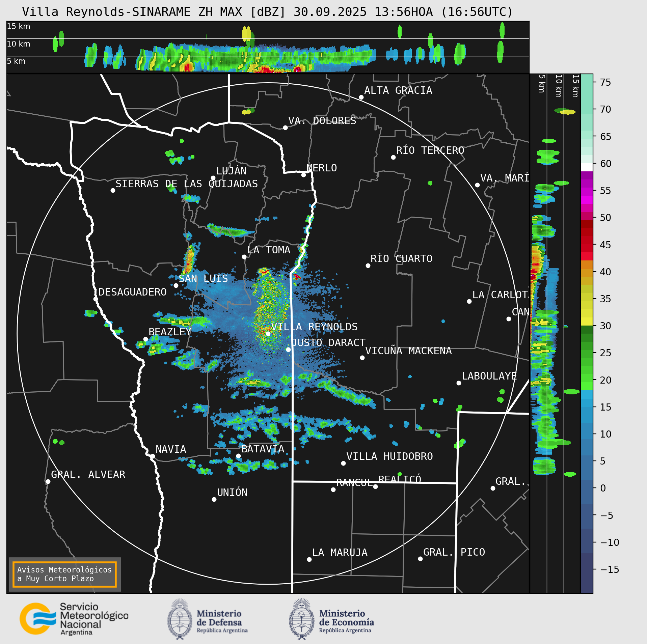Click the GRAL. PICO map label
647x644 pixels.
[x=454, y=552]
